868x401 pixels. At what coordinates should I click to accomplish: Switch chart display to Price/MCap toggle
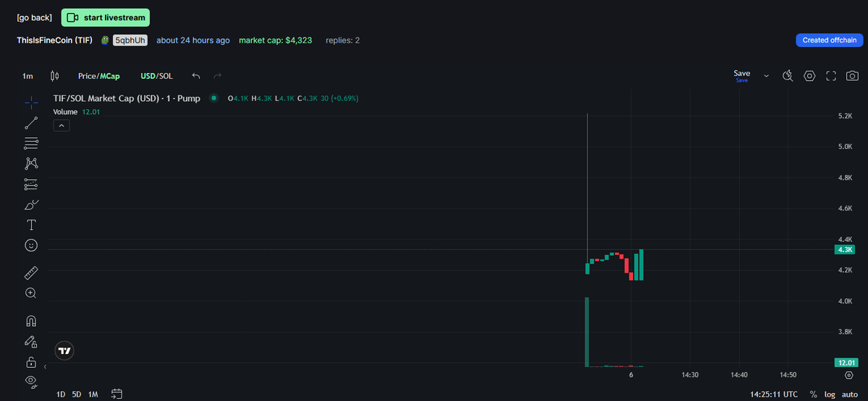[x=99, y=76]
